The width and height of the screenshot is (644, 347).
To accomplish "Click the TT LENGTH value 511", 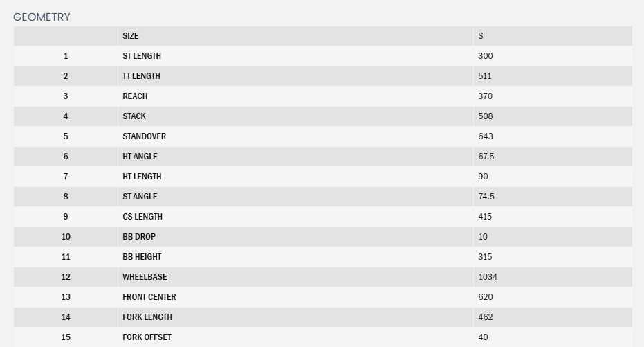I will click(485, 76).
